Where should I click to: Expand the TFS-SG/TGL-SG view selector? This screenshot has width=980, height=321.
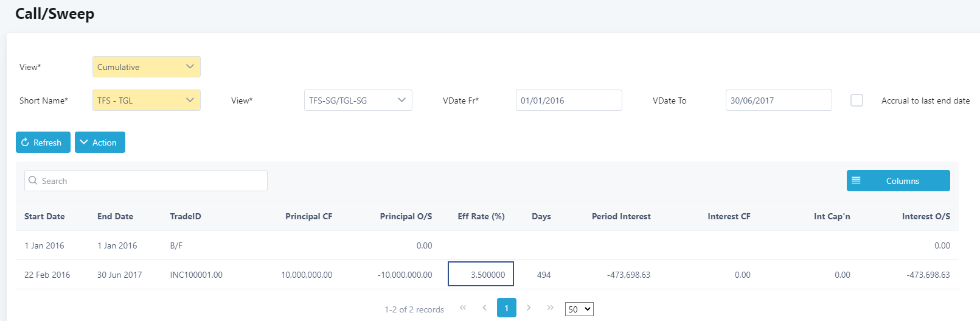point(358,101)
